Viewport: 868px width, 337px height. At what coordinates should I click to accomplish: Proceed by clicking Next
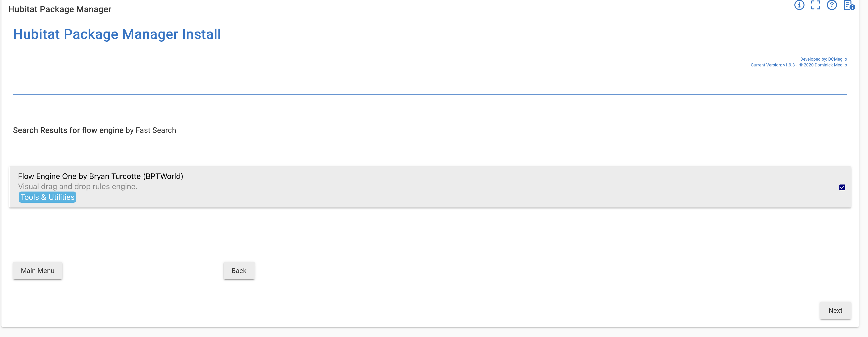[x=835, y=310]
